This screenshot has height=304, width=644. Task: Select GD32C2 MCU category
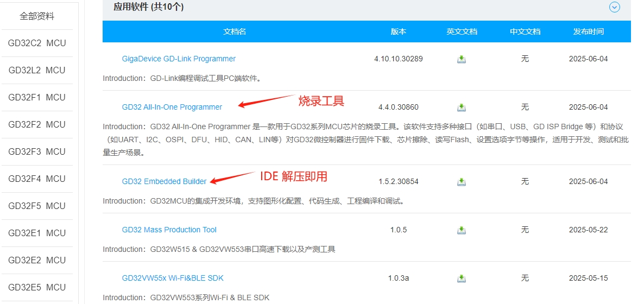37,43
